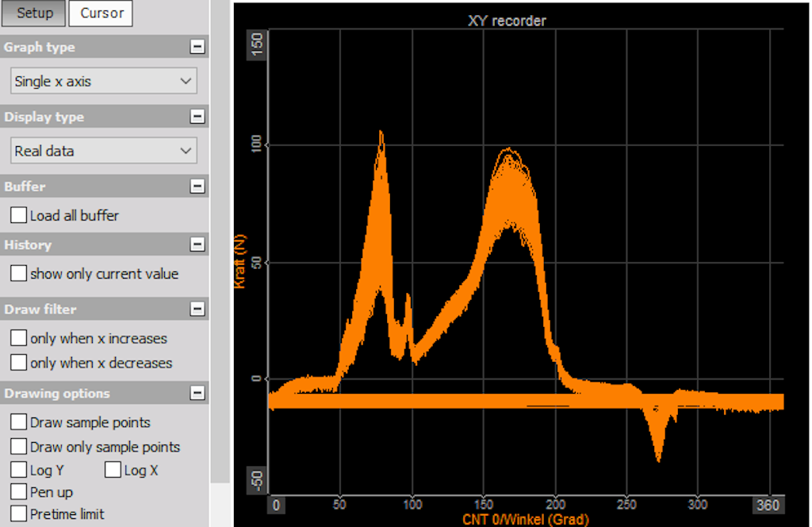Screen dimensions: 812x527
Task: Click the Y axis minimum value -50
Action: 256,480
